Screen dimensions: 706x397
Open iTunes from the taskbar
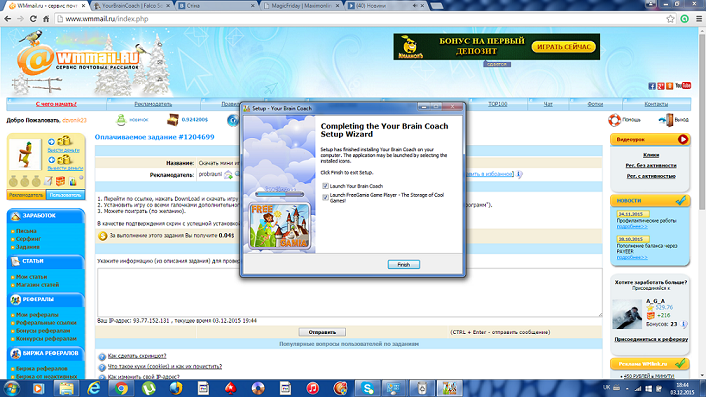tap(312, 388)
